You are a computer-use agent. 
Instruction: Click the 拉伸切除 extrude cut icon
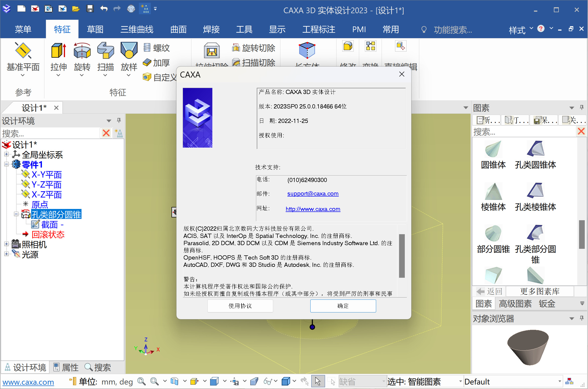click(x=212, y=51)
